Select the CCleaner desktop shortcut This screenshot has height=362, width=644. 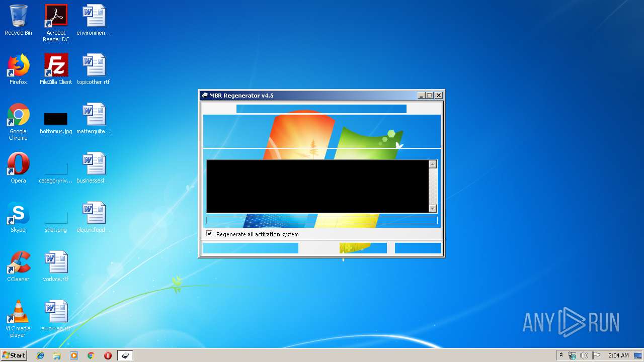(18, 266)
